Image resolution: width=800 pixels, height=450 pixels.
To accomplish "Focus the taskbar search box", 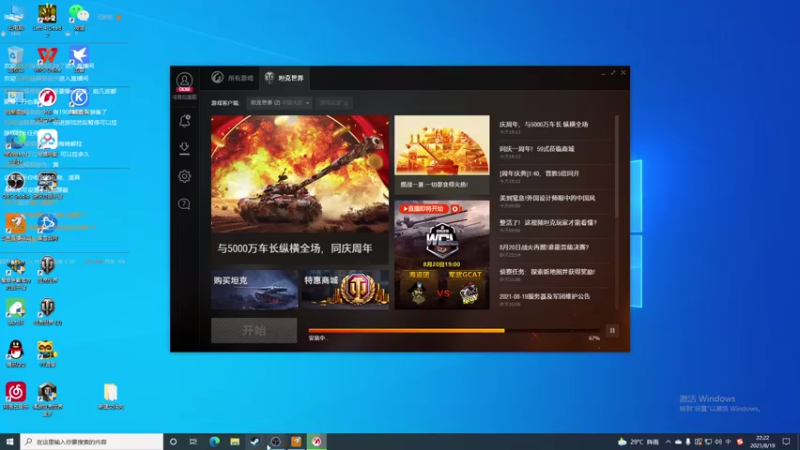I will coord(92,442).
